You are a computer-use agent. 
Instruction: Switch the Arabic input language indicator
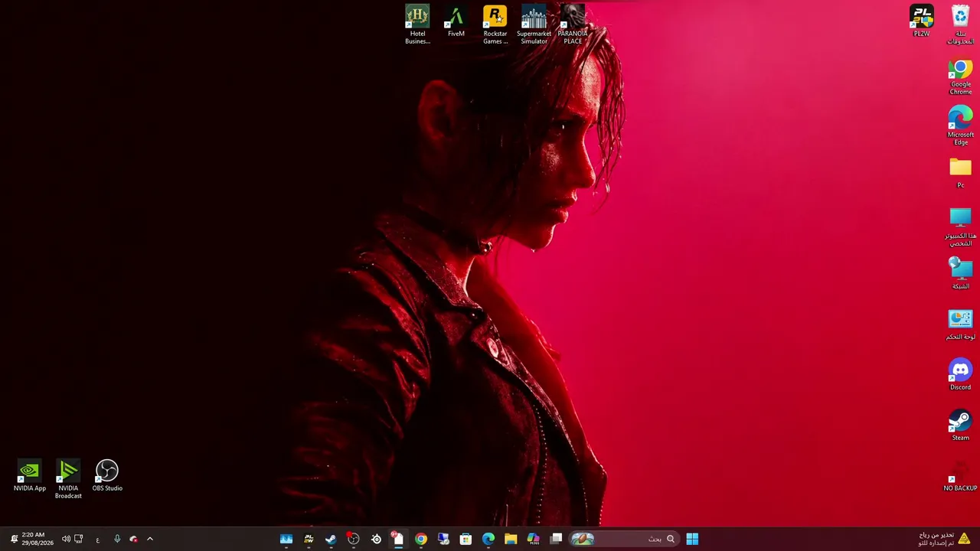click(x=97, y=540)
